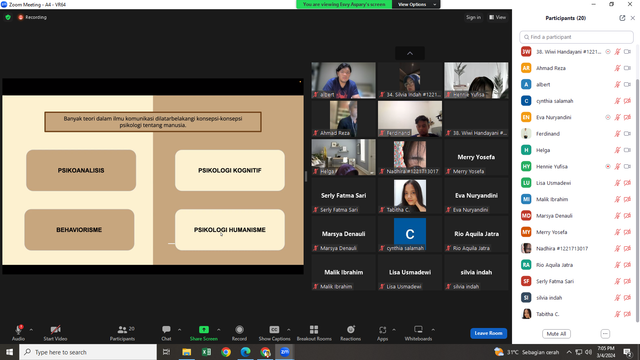Toggle video for cynthia salamah

[628, 101]
